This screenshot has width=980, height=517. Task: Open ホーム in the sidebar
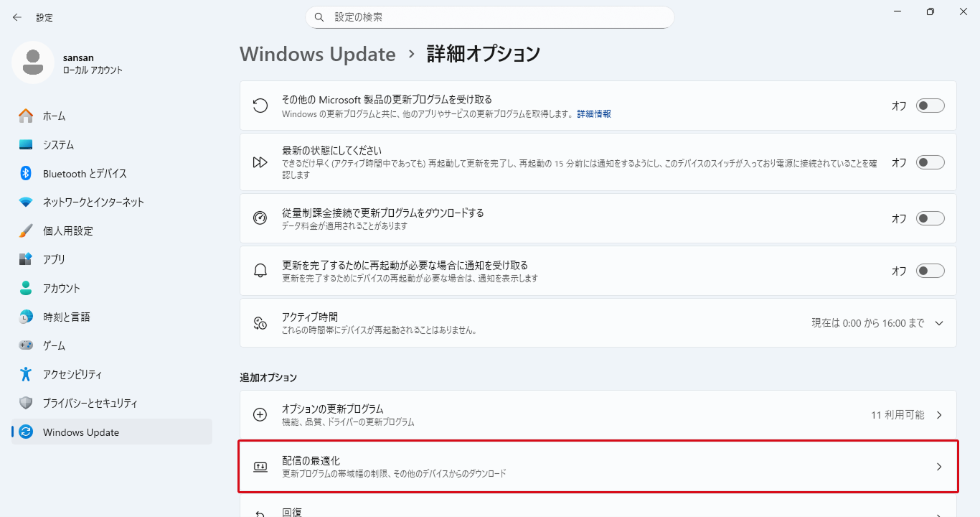click(112, 116)
